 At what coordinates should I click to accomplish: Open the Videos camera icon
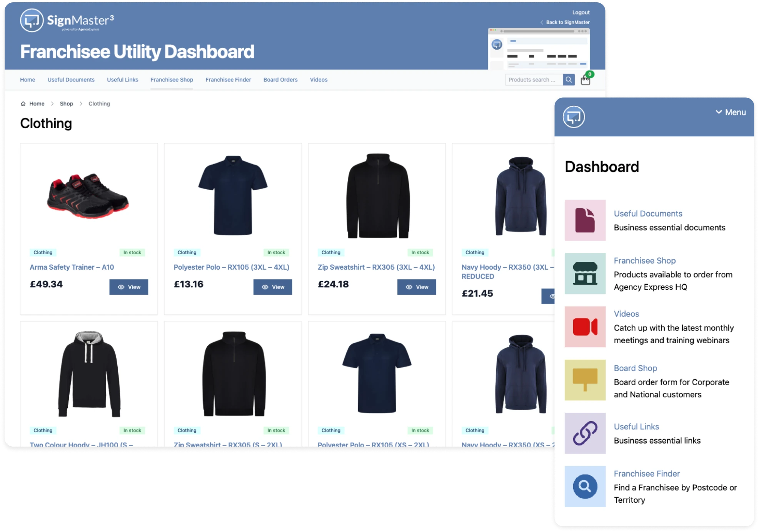(585, 327)
